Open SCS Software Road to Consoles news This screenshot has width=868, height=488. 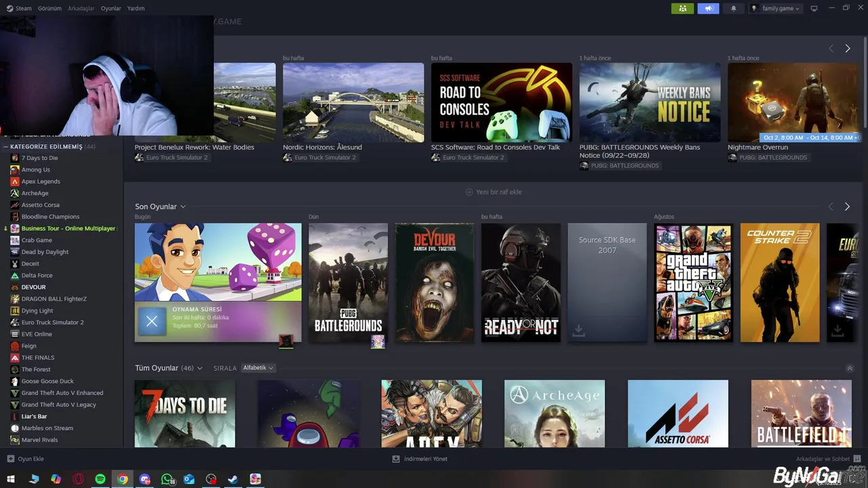pyautogui.click(x=501, y=102)
